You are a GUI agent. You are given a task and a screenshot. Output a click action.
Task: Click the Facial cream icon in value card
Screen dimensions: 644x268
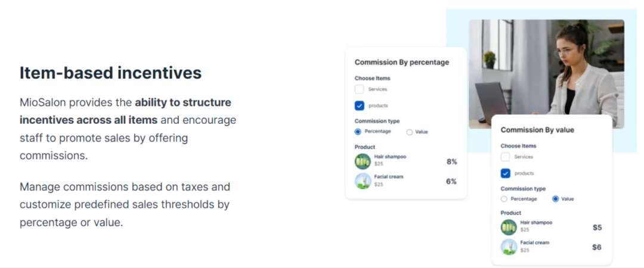coord(509,247)
